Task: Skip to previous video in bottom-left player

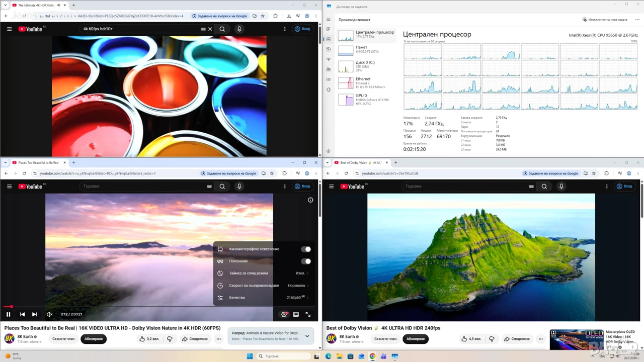Action: tap(22, 314)
